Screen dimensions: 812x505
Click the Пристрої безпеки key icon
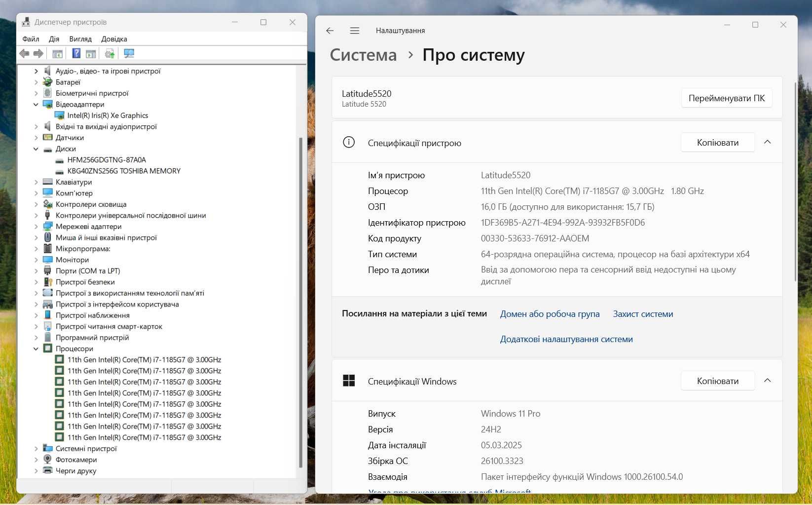coord(48,282)
